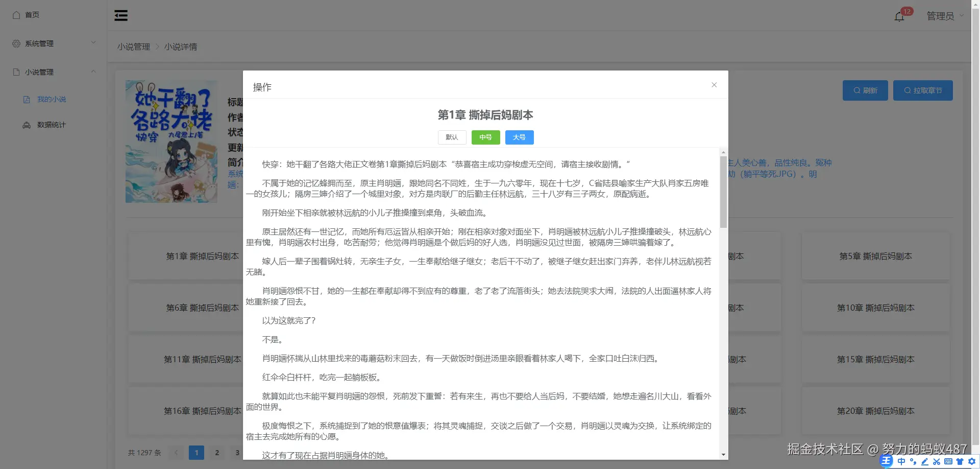Expand the 系统管理 submenu chevron
This screenshot has width=980, height=469.
pos(93,43)
